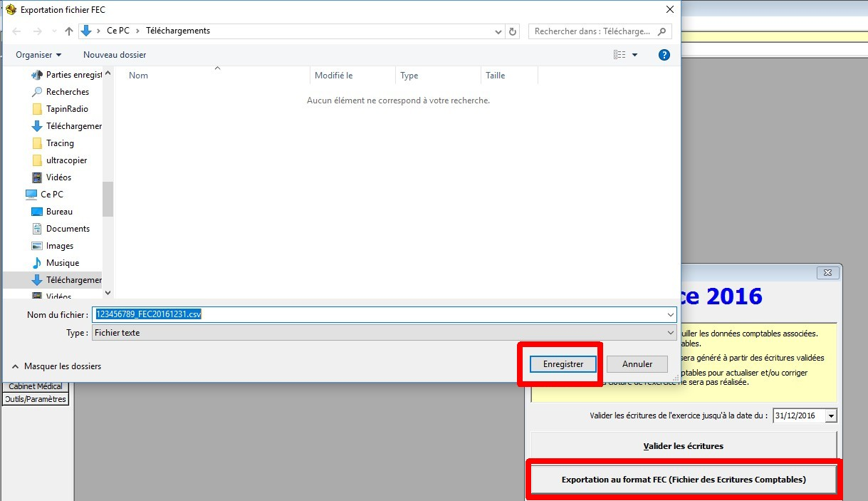Click the search magnifier icon
The width and height of the screenshot is (868, 501).
tap(662, 31)
